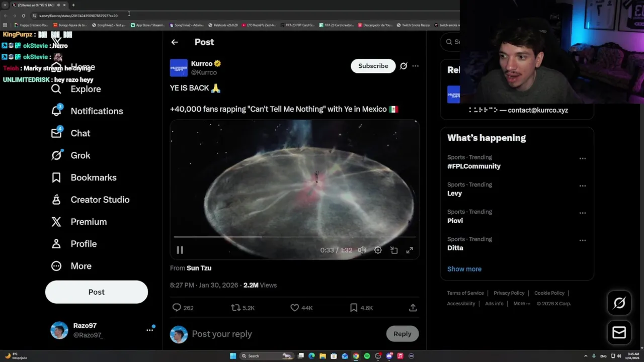The width and height of the screenshot is (644, 362).
Task: Open options for the Levy trend
Action: 582,186
